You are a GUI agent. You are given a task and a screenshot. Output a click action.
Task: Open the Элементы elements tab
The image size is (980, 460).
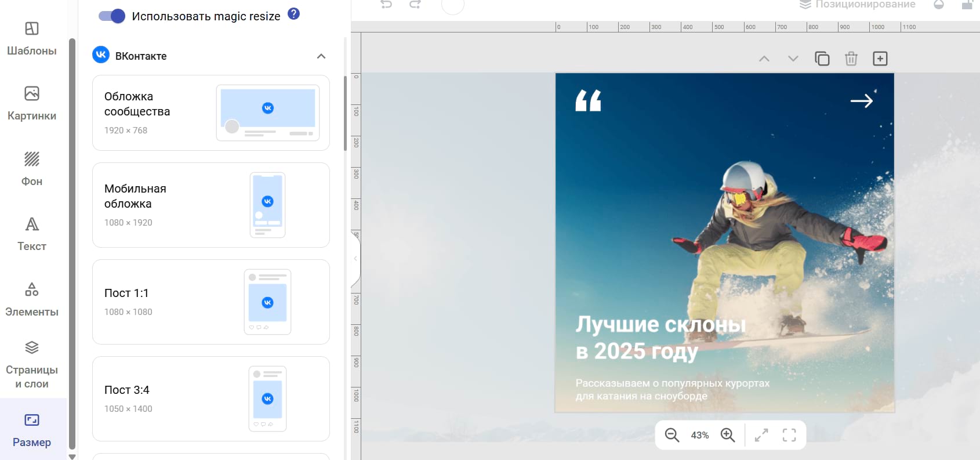click(32, 299)
